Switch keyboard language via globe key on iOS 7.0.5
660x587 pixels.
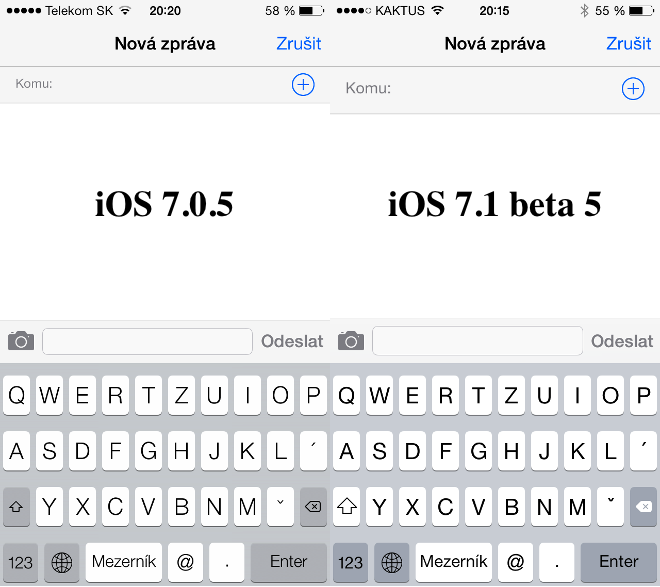click(62, 562)
